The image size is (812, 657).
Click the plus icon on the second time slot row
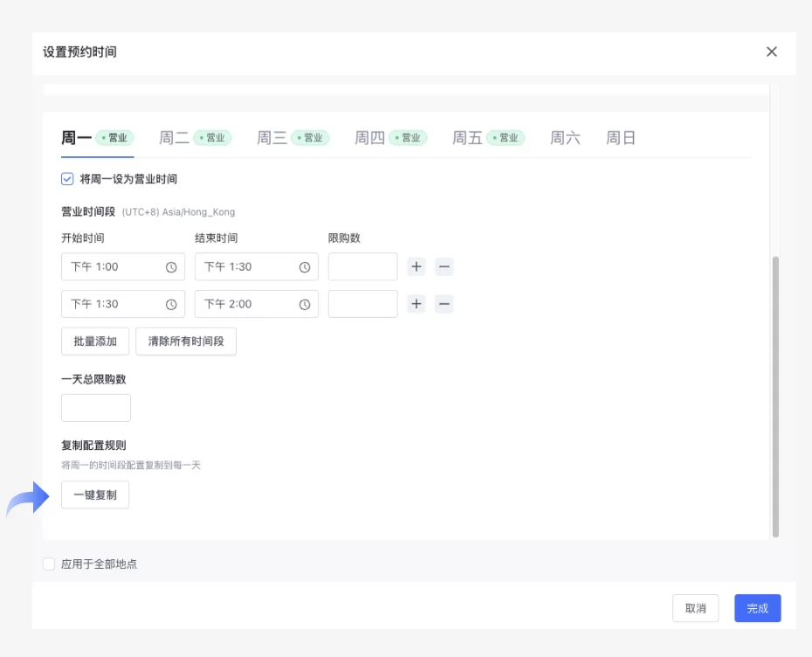tap(416, 304)
